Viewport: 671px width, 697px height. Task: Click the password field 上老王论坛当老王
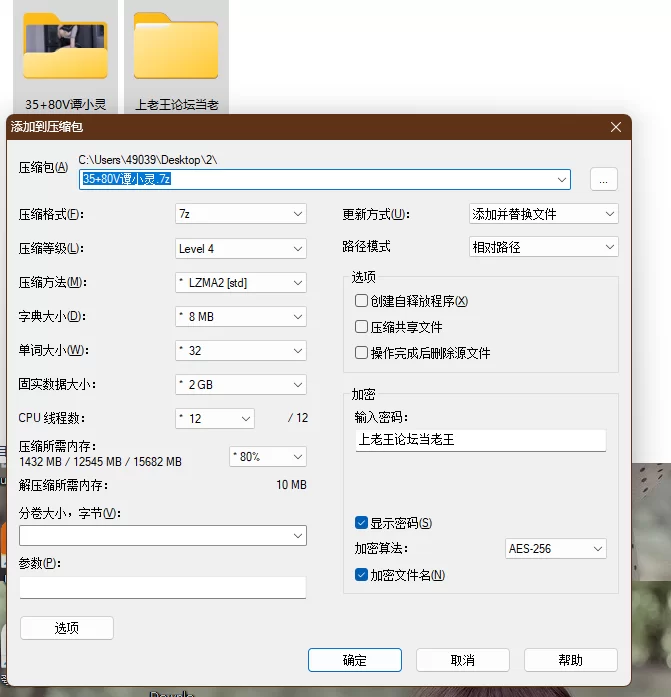click(481, 440)
